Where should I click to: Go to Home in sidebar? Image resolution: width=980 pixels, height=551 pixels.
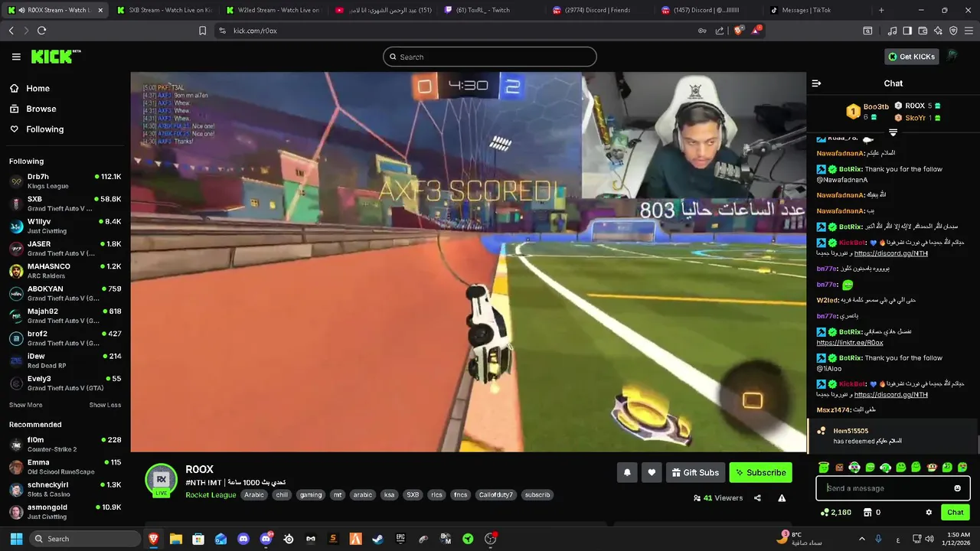[30, 88]
